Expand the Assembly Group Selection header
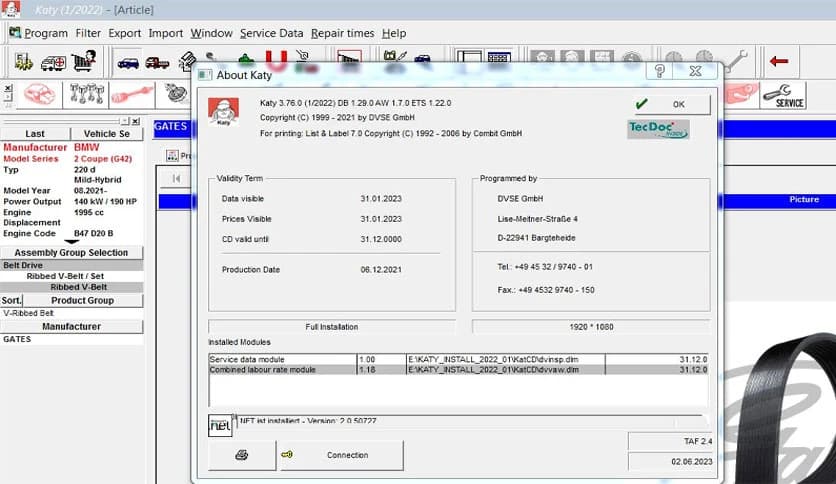 click(x=71, y=253)
